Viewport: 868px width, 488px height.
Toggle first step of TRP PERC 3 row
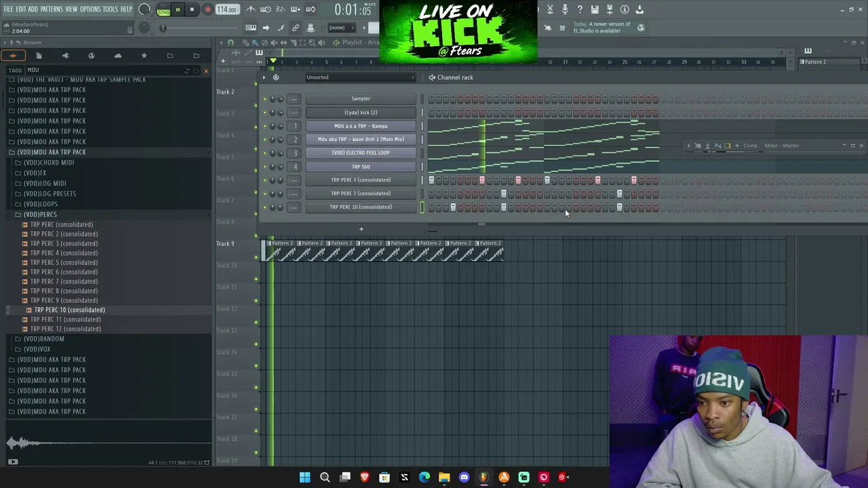[431, 180]
